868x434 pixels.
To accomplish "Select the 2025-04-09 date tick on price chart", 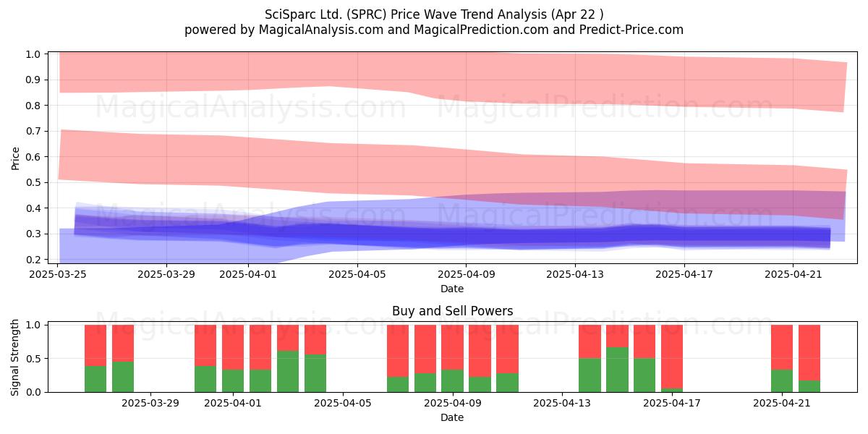I will pos(466,274).
